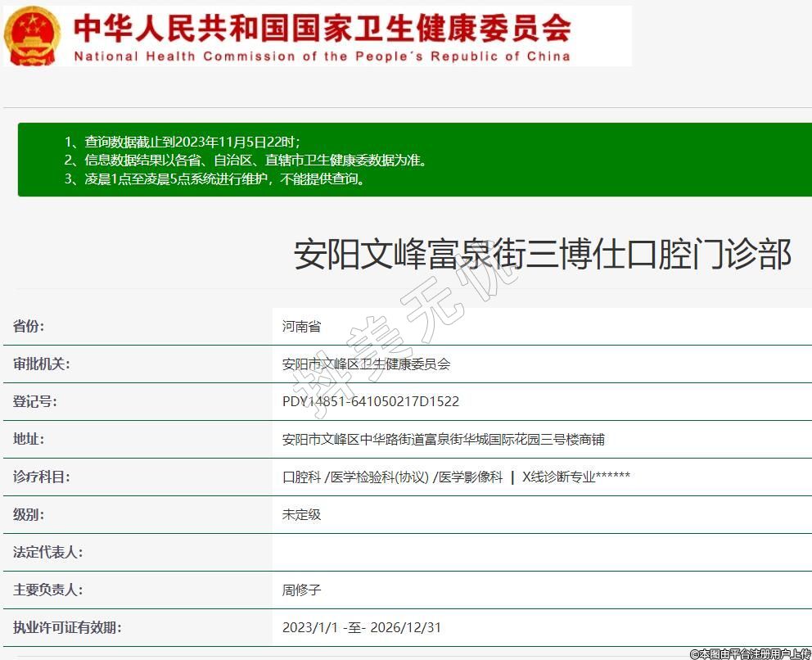Click the address value ending in 三号楼商铺

pyautogui.click(x=443, y=440)
